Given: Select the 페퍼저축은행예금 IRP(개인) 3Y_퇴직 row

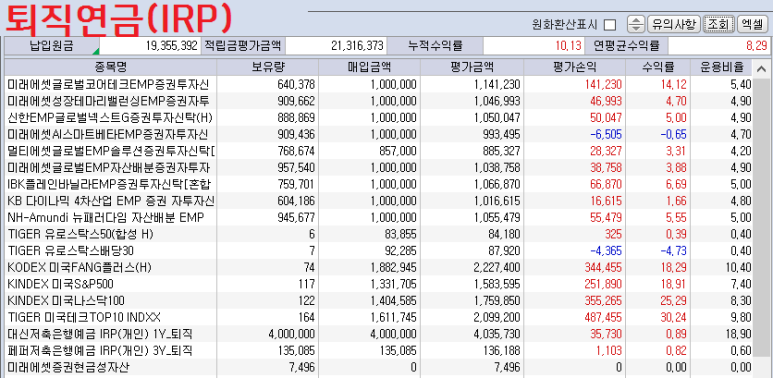Looking at the screenshot, I should point(378,351).
